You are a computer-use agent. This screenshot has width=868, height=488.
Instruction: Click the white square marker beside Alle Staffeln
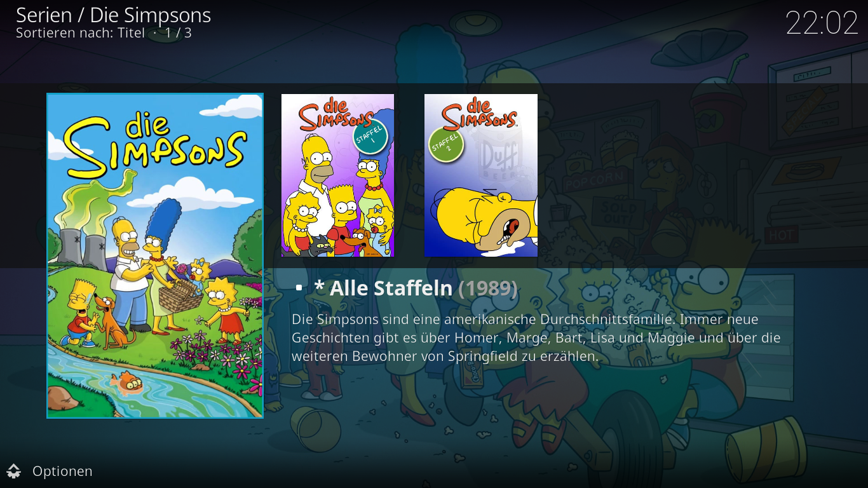299,288
